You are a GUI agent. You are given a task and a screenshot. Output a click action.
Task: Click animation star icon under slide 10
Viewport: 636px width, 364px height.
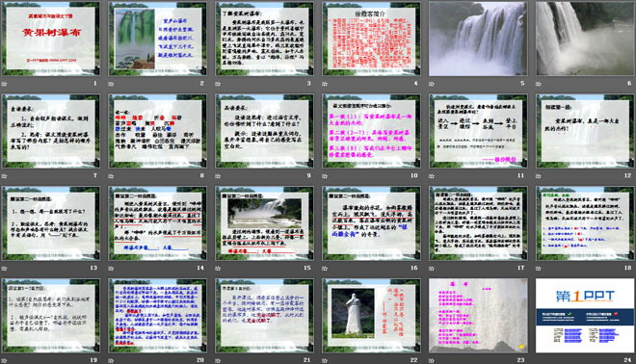coord(325,176)
